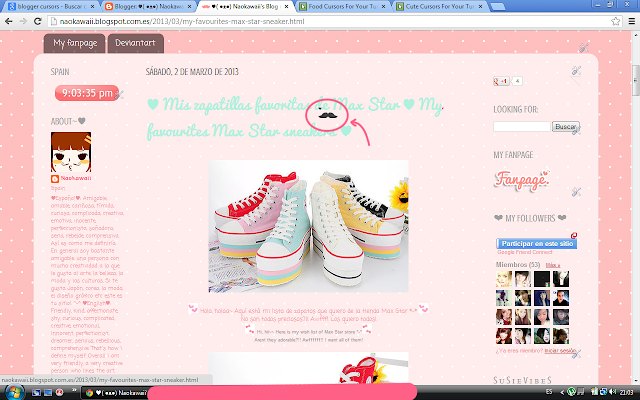Image resolution: width=640 pixels, height=400 pixels.
Task: Click the 'My Followers' widget heading
Action: pyautogui.click(x=530, y=218)
